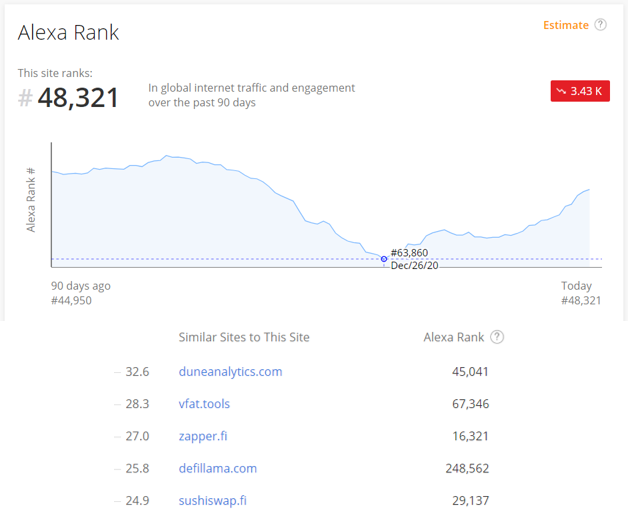
Task: Click the Dec/26/20 date label
Action: click(x=415, y=266)
